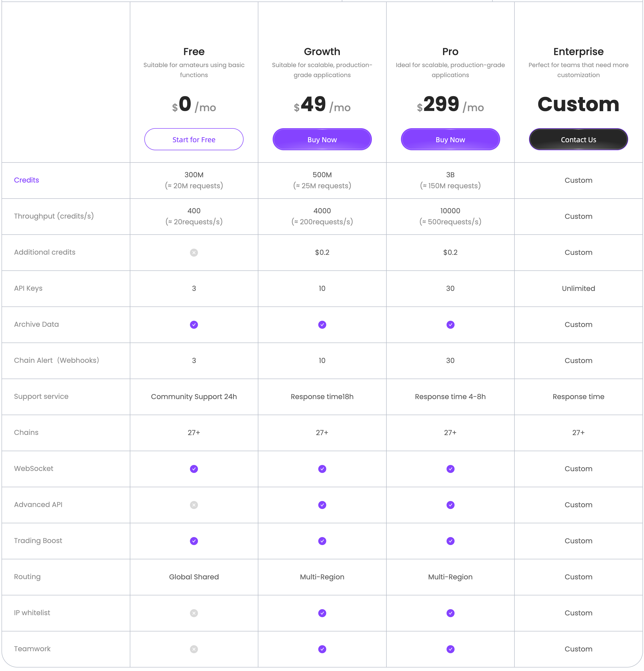Screen dimensions: 644x671
Task: Click Buy Now for the Pro plan
Action: coord(450,139)
